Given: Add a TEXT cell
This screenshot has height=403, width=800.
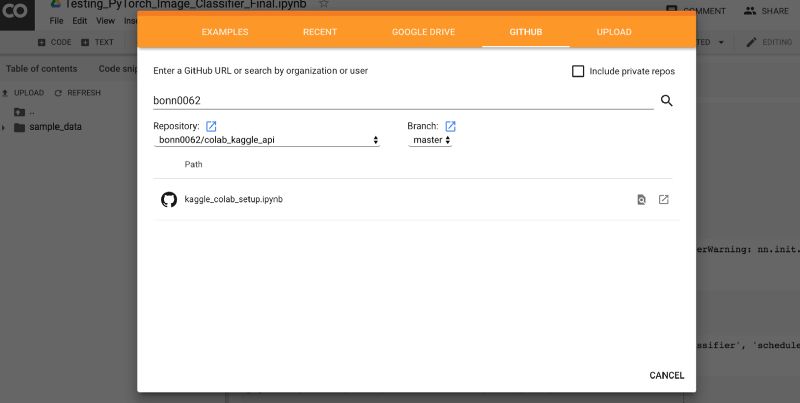Looking at the screenshot, I should pyautogui.click(x=97, y=42).
